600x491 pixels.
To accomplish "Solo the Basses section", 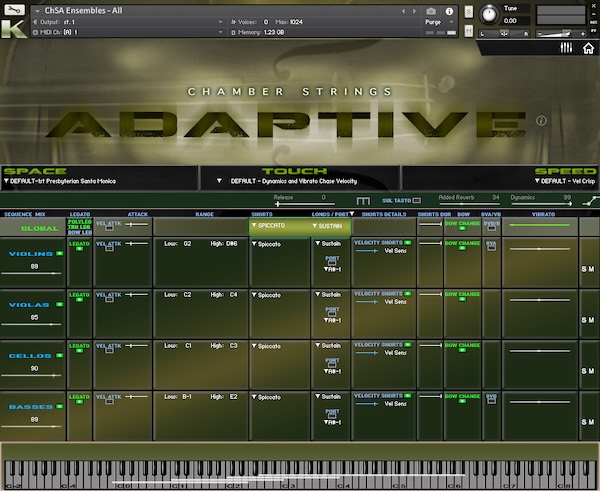I will click(x=584, y=422).
